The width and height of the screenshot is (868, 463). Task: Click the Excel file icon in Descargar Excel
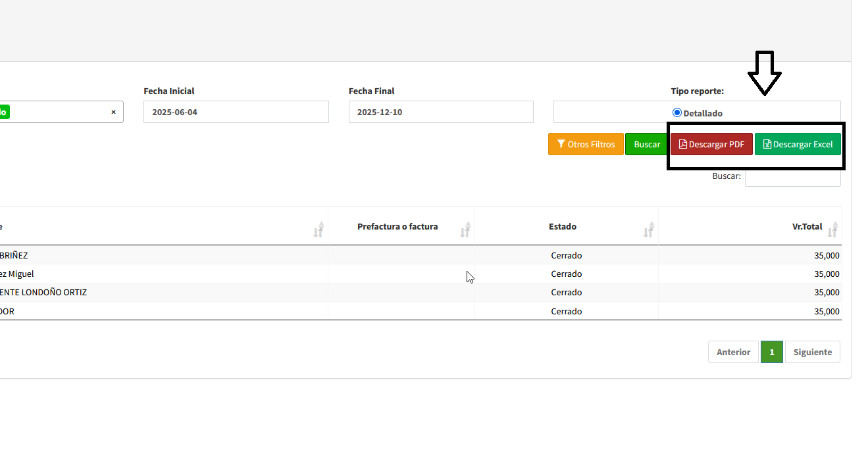pyautogui.click(x=767, y=144)
